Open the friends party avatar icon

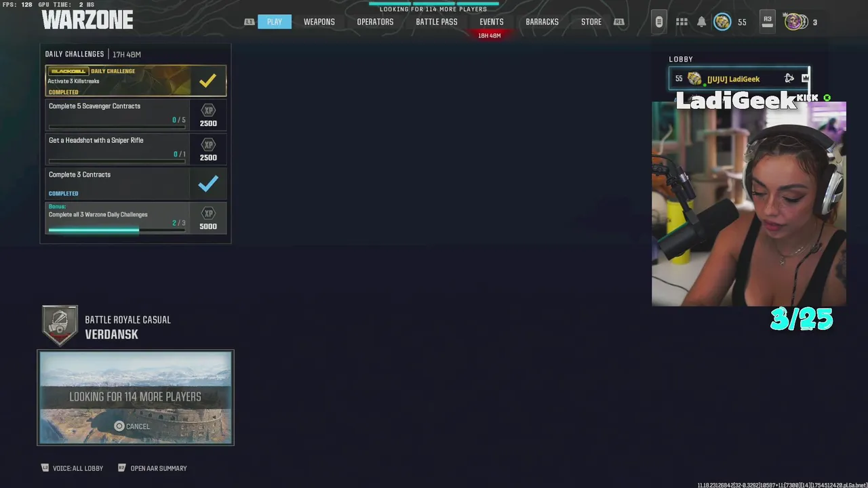pyautogui.click(x=795, y=22)
